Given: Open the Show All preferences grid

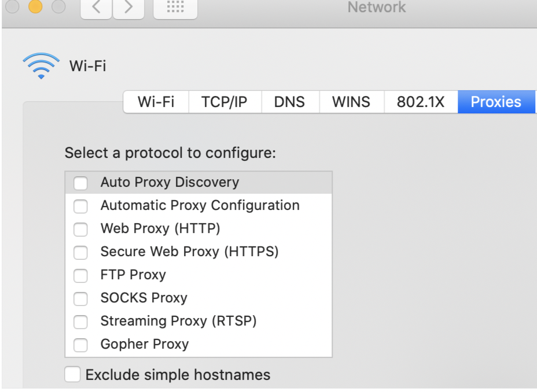Looking at the screenshot, I should (175, 8).
